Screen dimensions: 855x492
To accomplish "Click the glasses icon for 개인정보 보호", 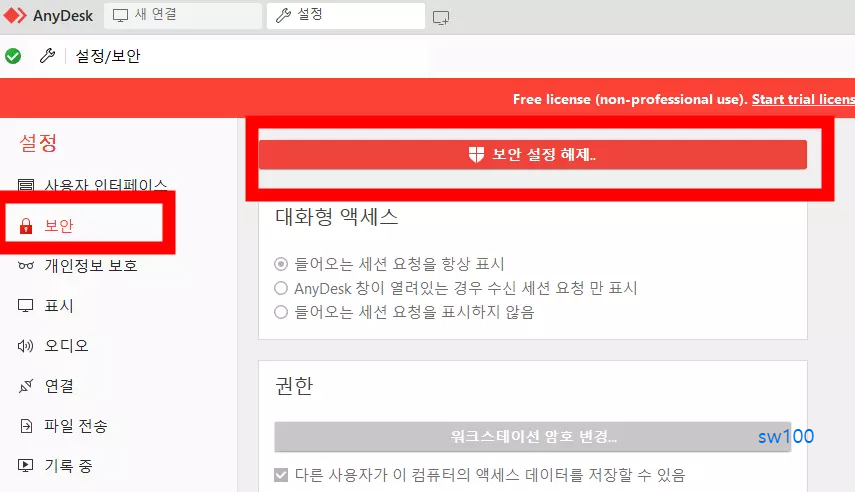I will click(26, 266).
